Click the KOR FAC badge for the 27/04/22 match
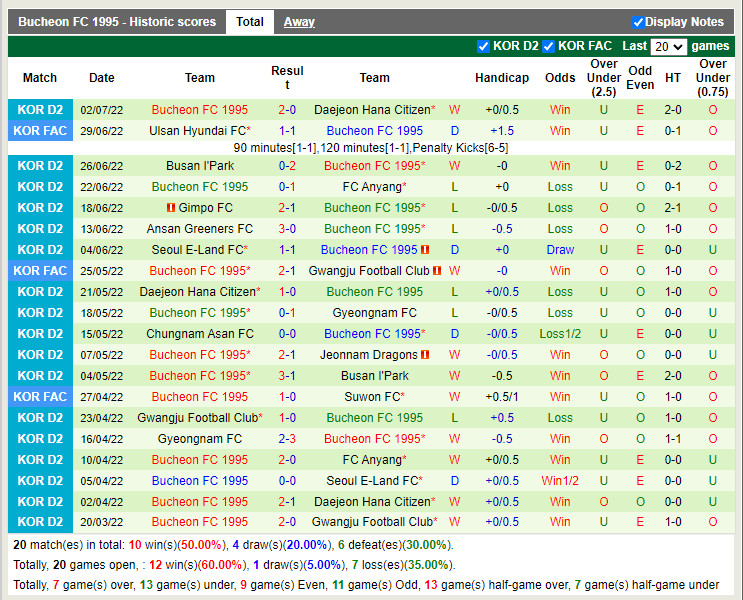 tap(40, 397)
